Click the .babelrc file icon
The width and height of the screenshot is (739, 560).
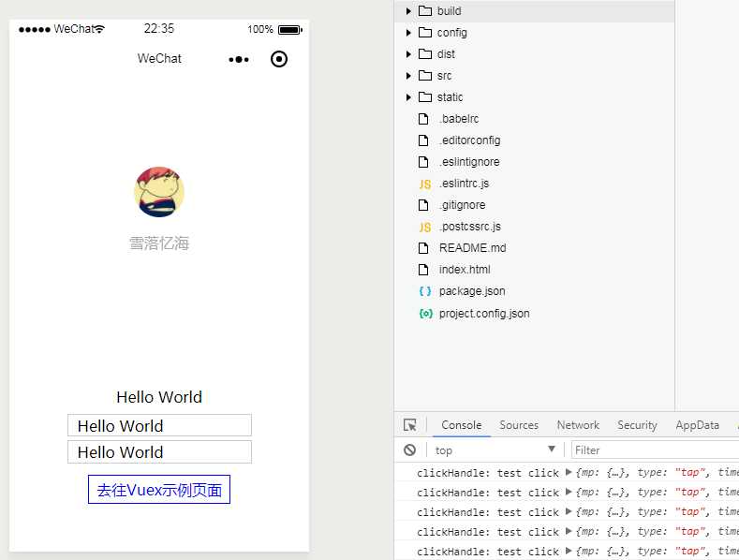(423, 119)
